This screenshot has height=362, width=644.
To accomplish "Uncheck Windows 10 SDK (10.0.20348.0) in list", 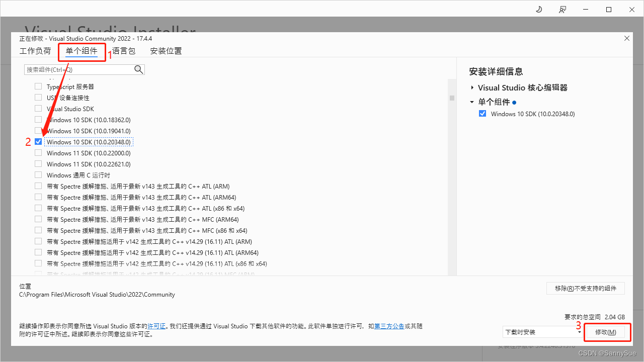I will point(38,142).
